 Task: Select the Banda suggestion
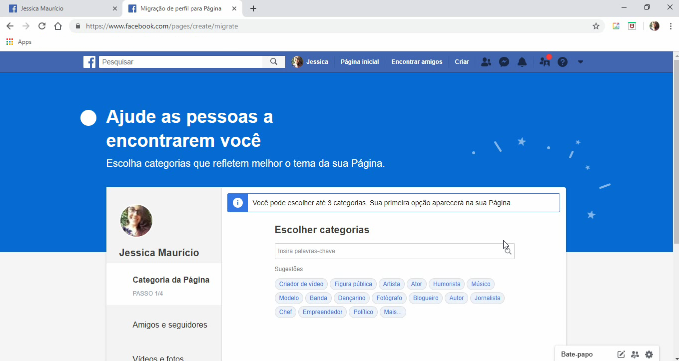(318, 298)
